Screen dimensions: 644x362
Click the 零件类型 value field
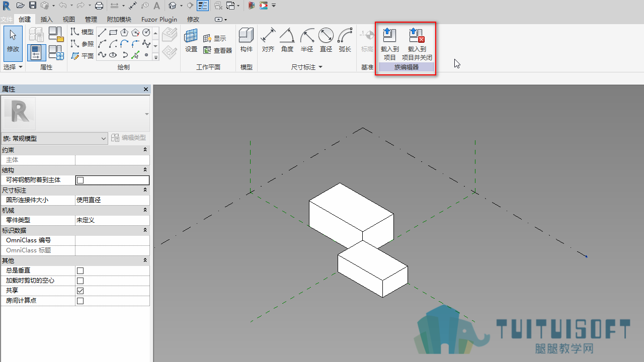point(112,220)
